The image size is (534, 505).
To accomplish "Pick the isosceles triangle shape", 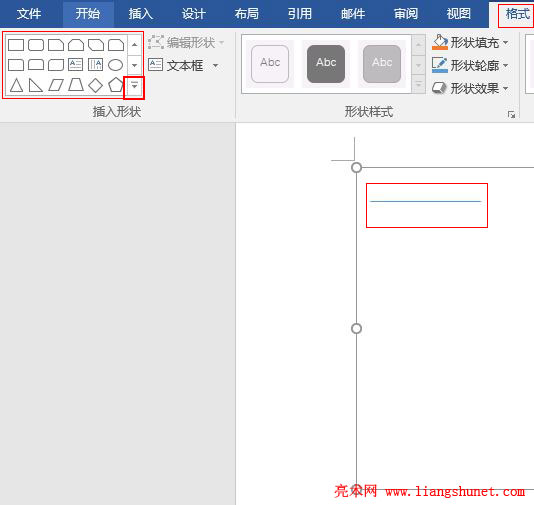I will pyautogui.click(x=16, y=85).
